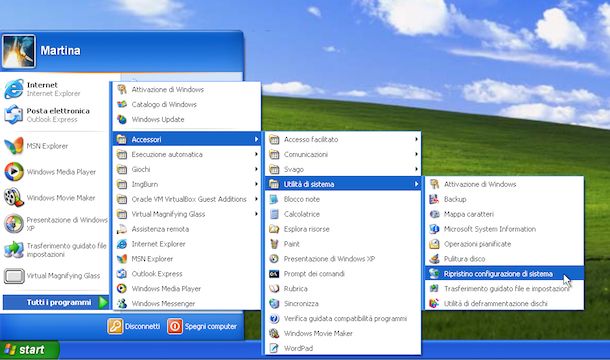This screenshot has height=360, width=610.
Task: Open Outlook Express in programs menu
Action: click(x=187, y=274)
